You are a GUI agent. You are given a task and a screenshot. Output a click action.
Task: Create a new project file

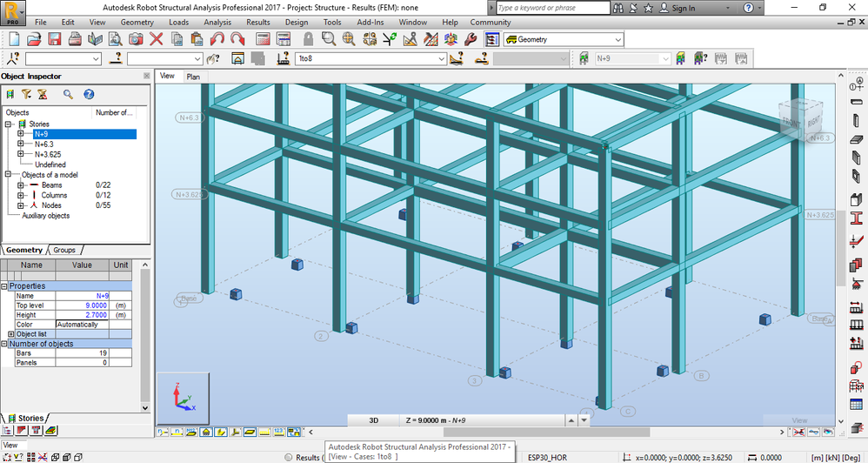click(x=14, y=39)
